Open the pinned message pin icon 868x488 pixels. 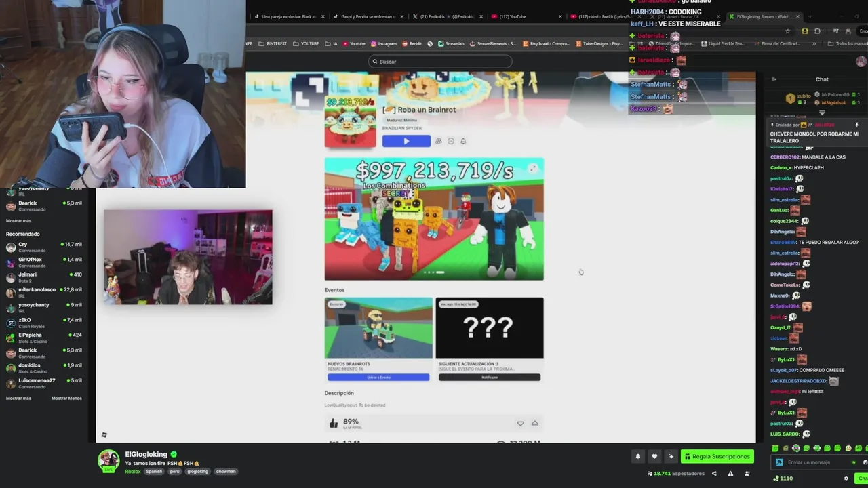[856, 125]
